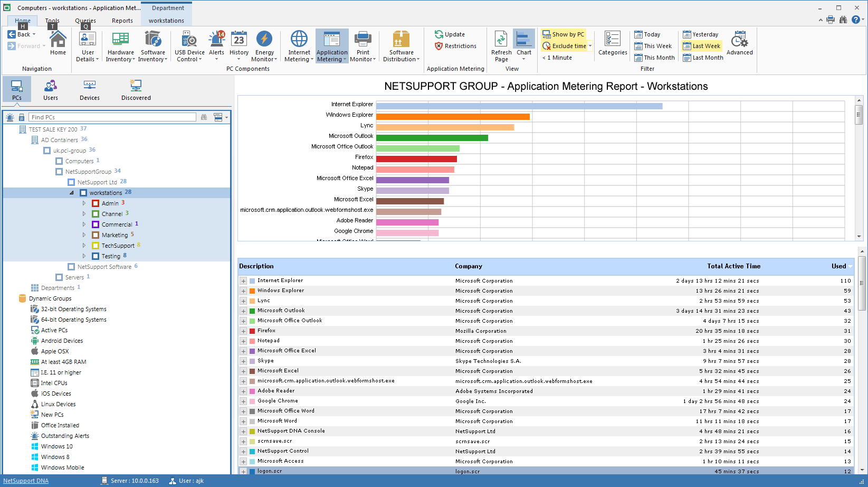Open the Reports menu
The image size is (868, 487).
(x=122, y=20)
